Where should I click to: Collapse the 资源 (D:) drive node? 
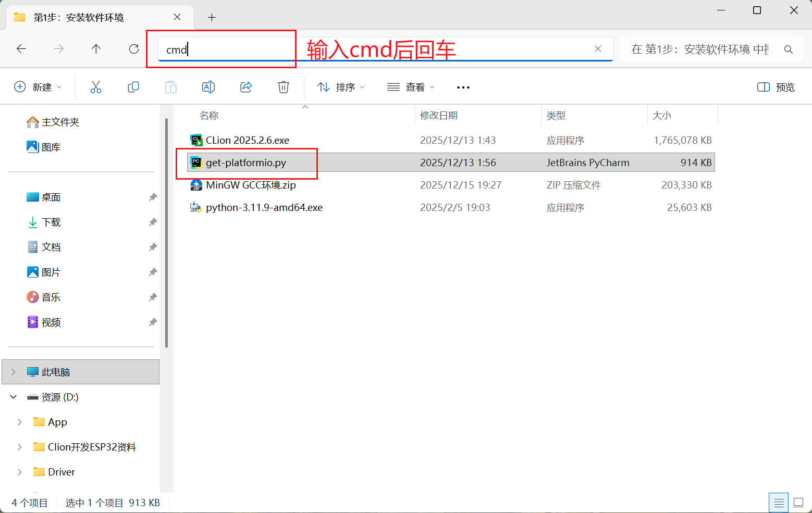pyautogui.click(x=14, y=397)
